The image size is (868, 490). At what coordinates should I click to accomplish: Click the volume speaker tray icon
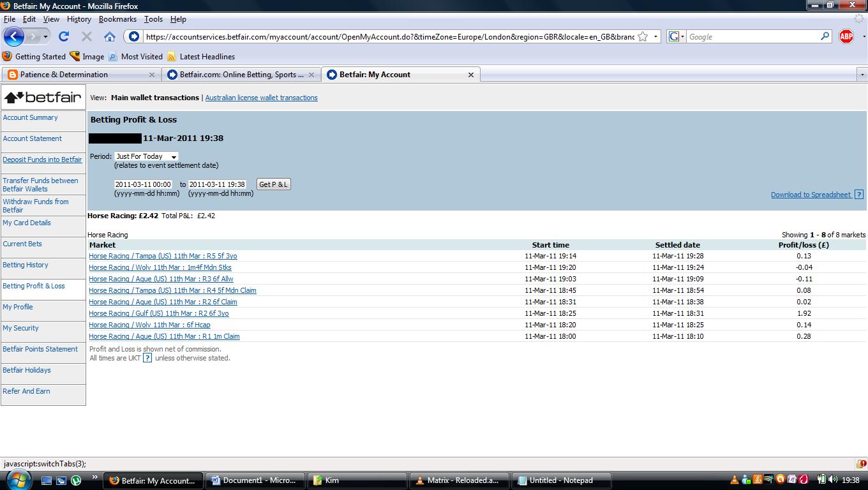(833, 480)
